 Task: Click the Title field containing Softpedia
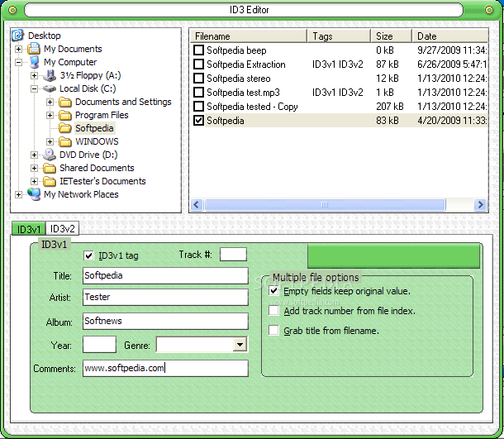pos(165,275)
